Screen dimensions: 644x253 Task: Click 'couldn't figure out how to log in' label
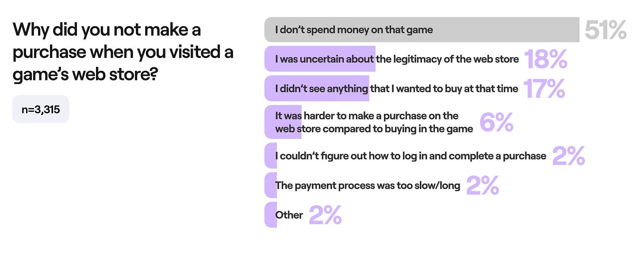tap(410, 156)
